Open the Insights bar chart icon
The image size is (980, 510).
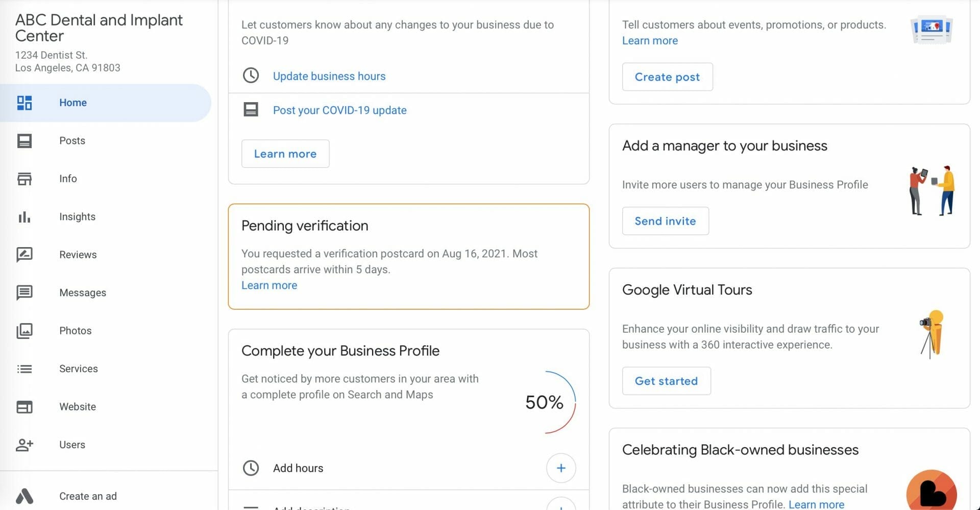(24, 217)
